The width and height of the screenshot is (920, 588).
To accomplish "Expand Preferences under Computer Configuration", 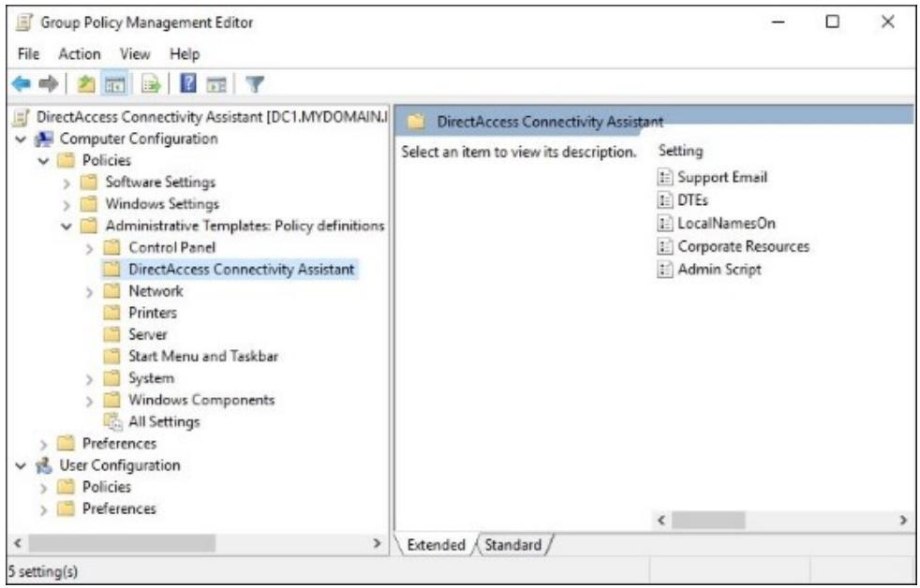I will (x=43, y=445).
